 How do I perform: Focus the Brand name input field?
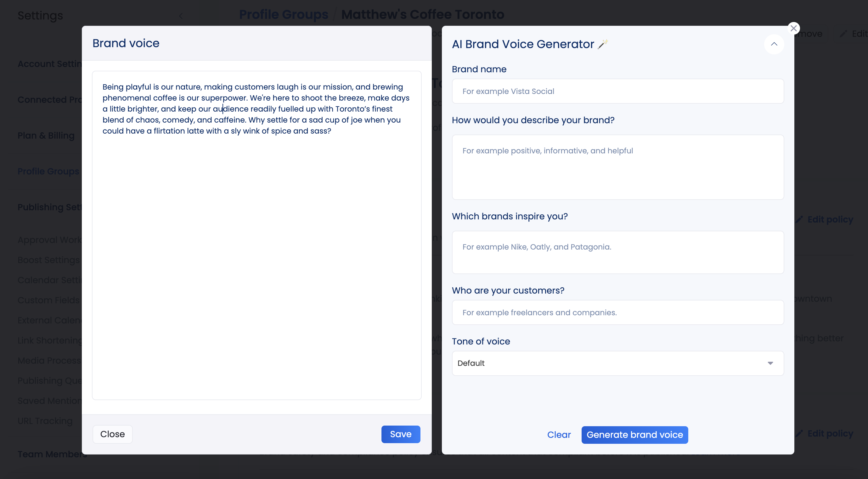pos(618,91)
